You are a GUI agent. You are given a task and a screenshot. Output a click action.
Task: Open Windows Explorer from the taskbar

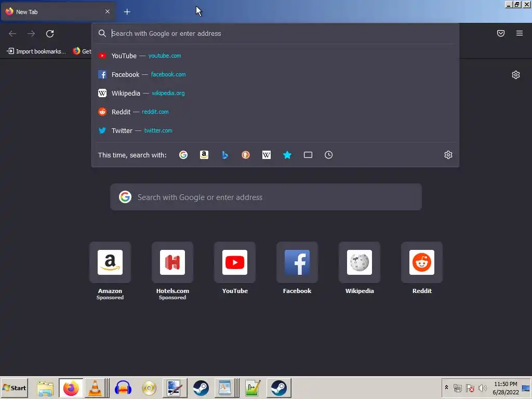45,388
